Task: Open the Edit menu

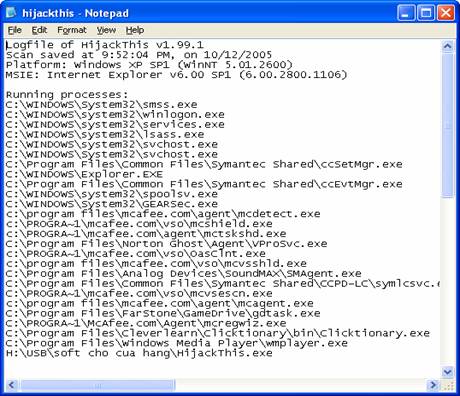Action: pos(39,30)
